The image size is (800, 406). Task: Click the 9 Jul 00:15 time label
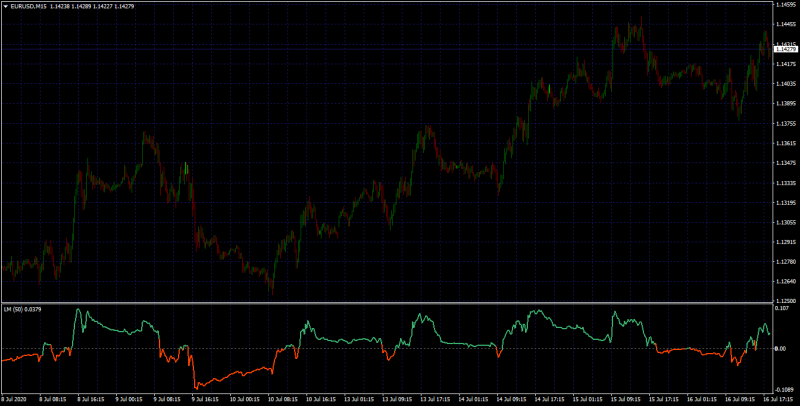pyautogui.click(x=129, y=400)
